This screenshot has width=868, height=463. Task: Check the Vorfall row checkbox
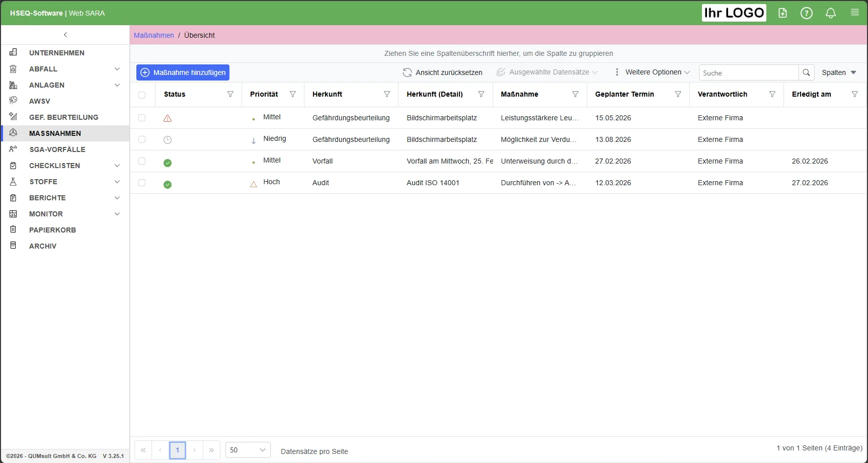pos(142,161)
